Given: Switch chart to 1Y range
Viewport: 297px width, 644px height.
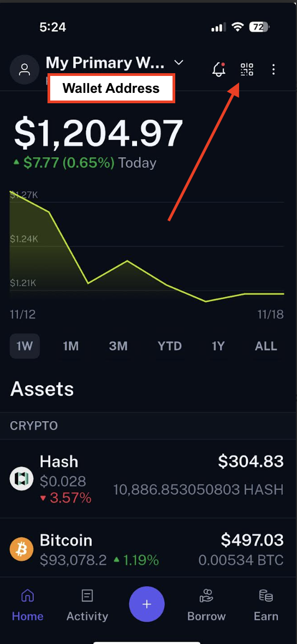Looking at the screenshot, I should 218,346.
